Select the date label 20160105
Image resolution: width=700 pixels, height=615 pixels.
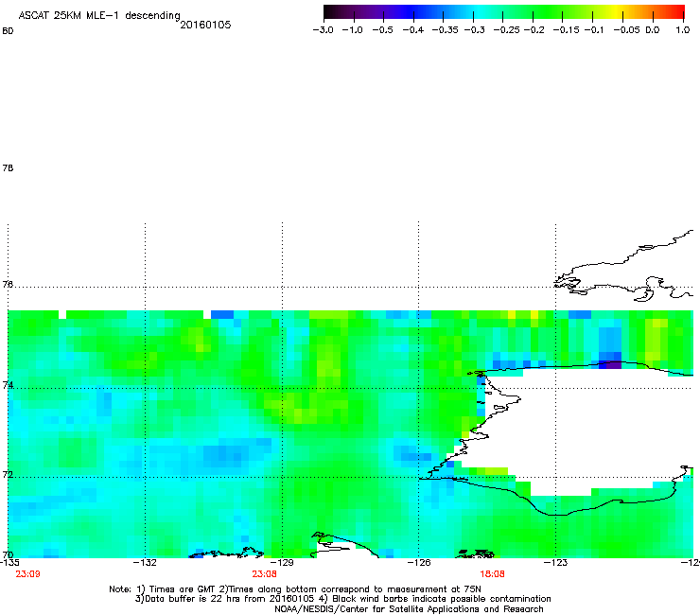coord(205,25)
